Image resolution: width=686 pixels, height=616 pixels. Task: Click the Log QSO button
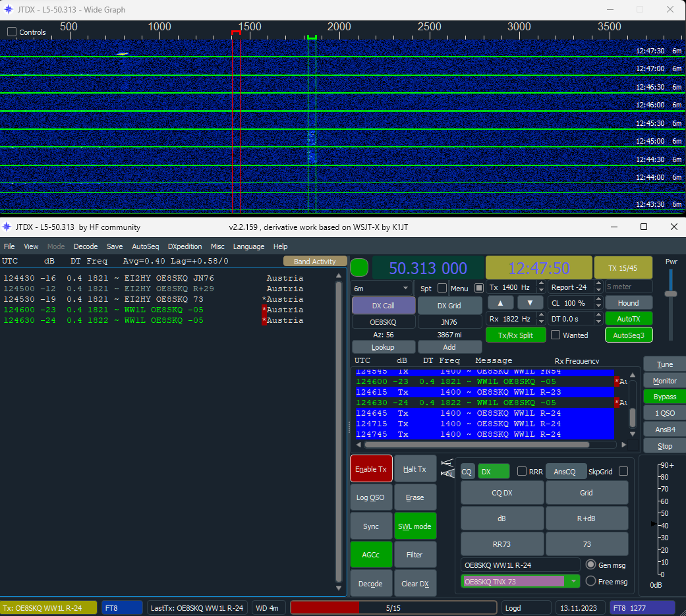click(371, 497)
